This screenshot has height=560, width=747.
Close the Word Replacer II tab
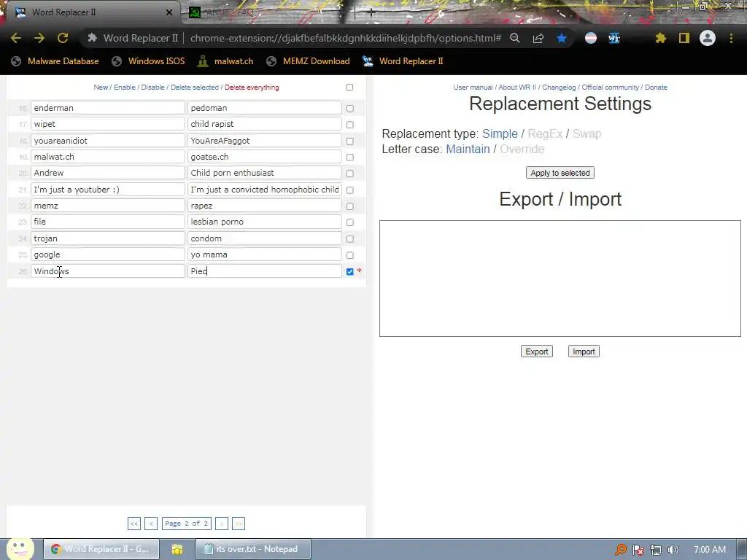click(x=169, y=12)
